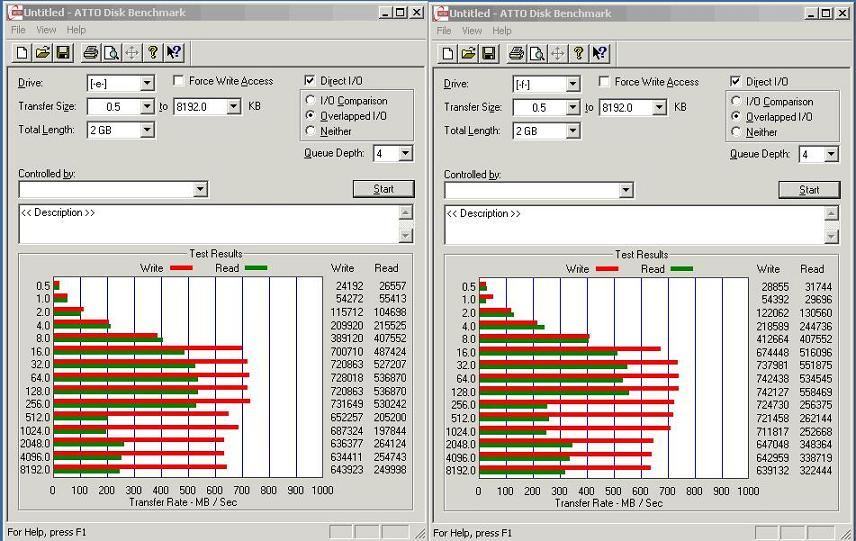Open Drive [-e-] dropdown in left window
The height and width of the screenshot is (541, 856).
click(x=147, y=84)
